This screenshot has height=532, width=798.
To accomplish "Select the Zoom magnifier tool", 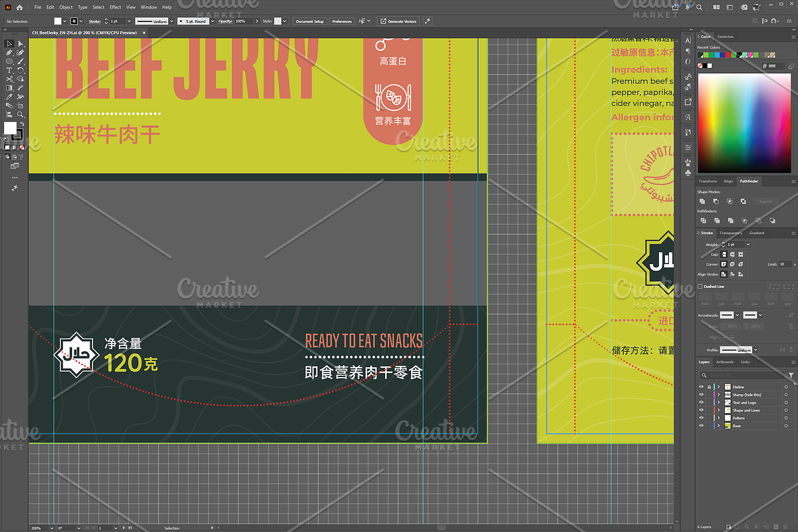I will pyautogui.click(x=21, y=114).
